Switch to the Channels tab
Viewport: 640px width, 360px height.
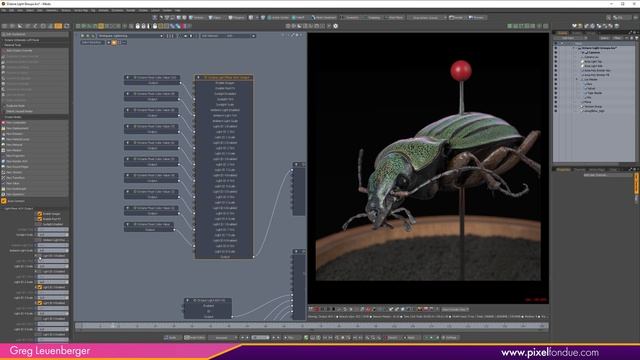tap(580, 169)
